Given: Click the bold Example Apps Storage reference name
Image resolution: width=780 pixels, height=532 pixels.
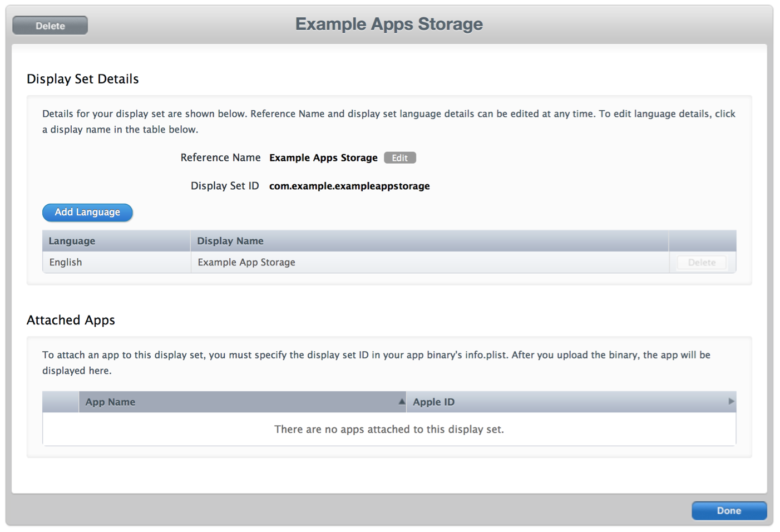Looking at the screenshot, I should [323, 157].
